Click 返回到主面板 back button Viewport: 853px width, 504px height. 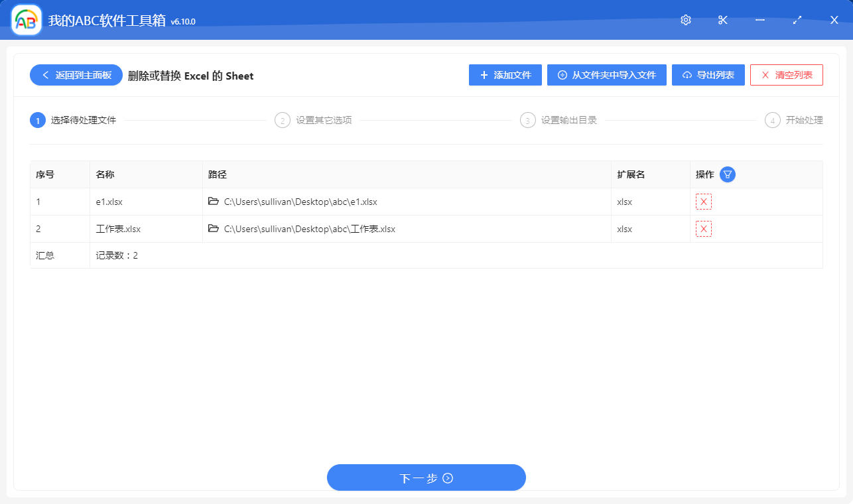pyautogui.click(x=76, y=75)
